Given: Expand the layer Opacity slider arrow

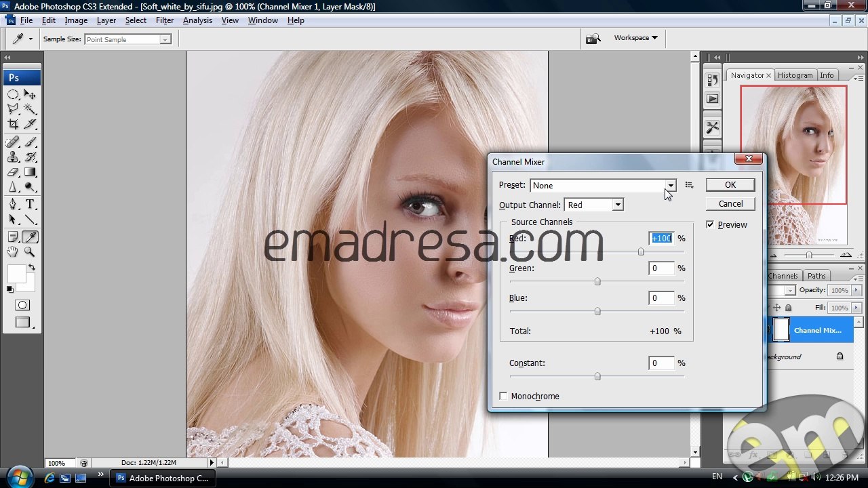Looking at the screenshot, I should tap(856, 290).
